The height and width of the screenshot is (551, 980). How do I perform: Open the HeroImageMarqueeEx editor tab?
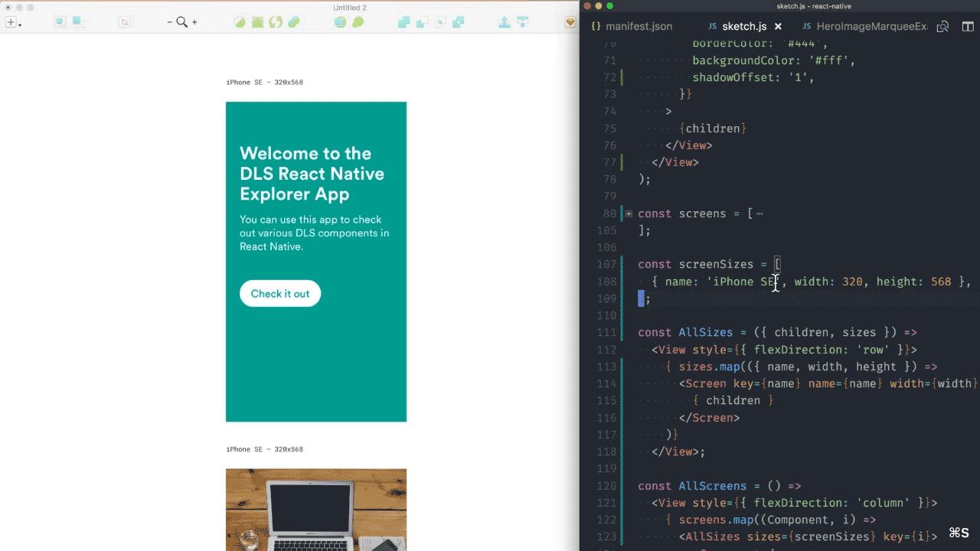[864, 26]
